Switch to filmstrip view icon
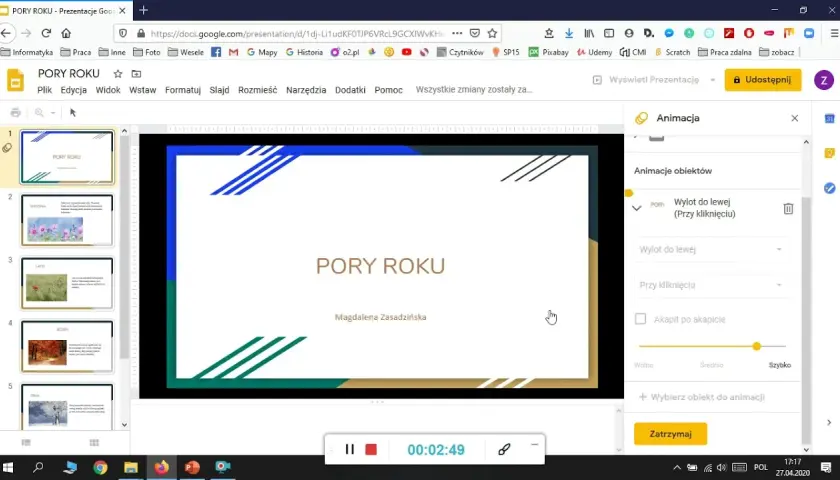 coord(26,442)
